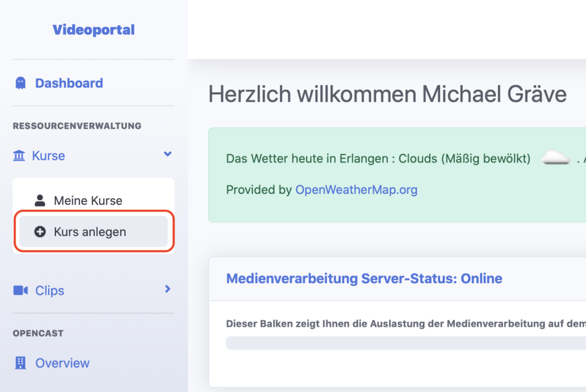Expand the Clips section chevron
Viewport: 586px width, 392px height.
click(x=167, y=290)
